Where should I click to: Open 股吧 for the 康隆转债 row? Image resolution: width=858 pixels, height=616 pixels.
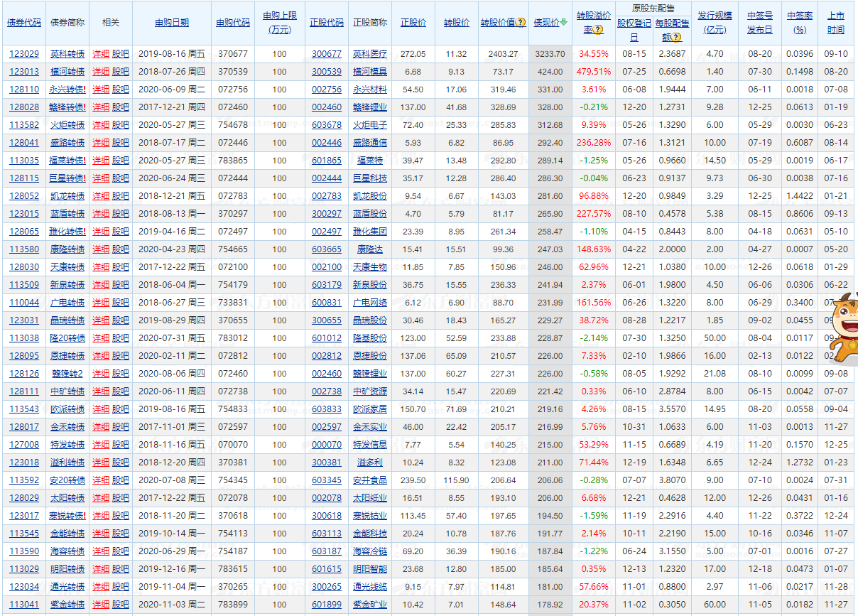point(121,249)
